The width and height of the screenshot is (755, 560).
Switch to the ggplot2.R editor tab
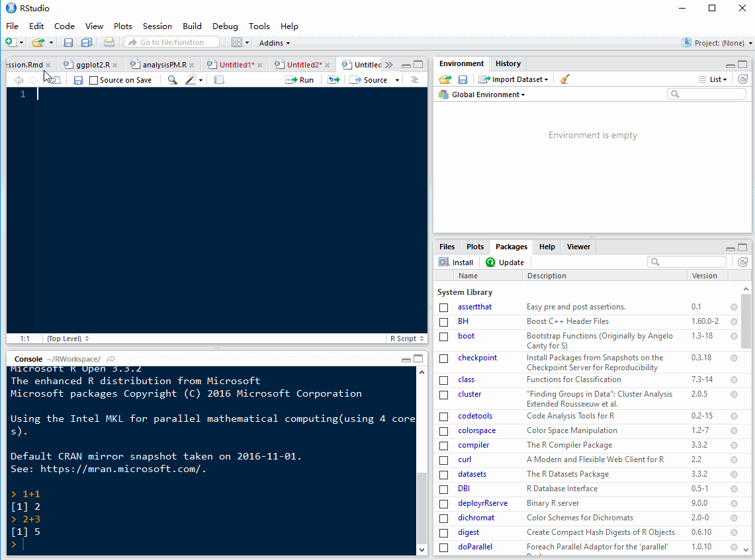coord(93,65)
